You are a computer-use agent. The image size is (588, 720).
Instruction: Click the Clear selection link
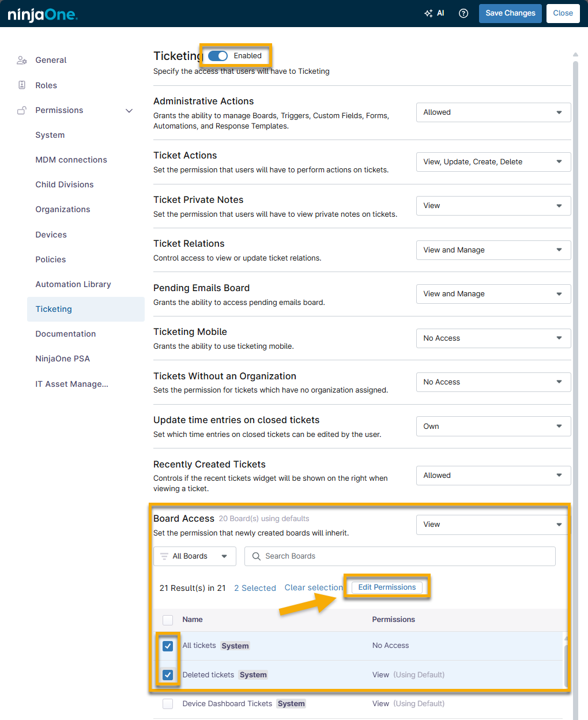[313, 588]
